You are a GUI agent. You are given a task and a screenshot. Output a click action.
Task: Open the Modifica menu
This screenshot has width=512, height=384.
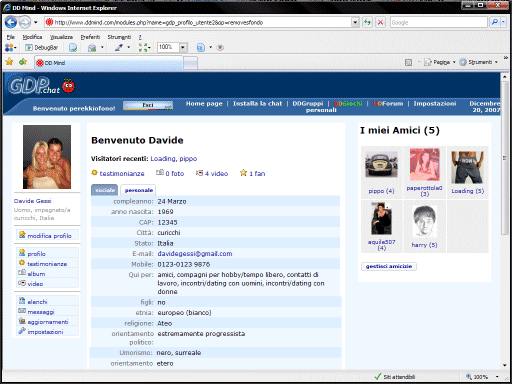pos(32,37)
